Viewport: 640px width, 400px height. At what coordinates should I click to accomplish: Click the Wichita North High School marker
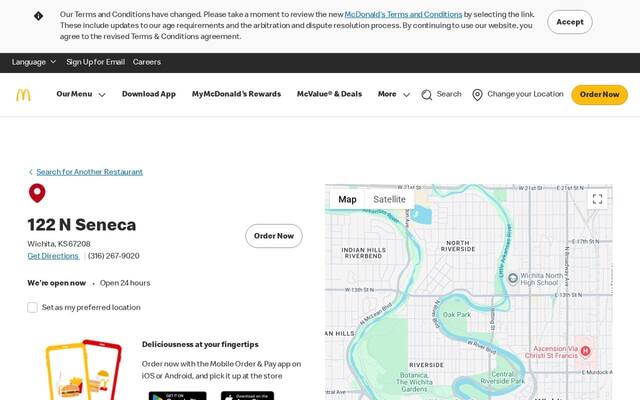click(513, 278)
